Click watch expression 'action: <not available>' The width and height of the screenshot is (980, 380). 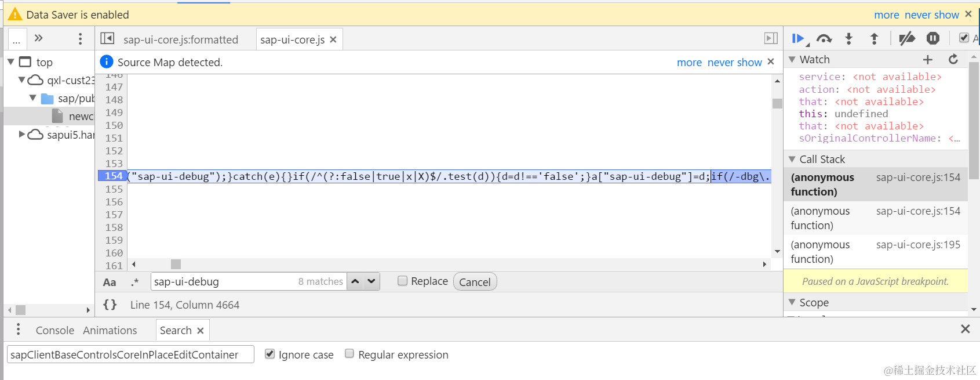(x=867, y=89)
